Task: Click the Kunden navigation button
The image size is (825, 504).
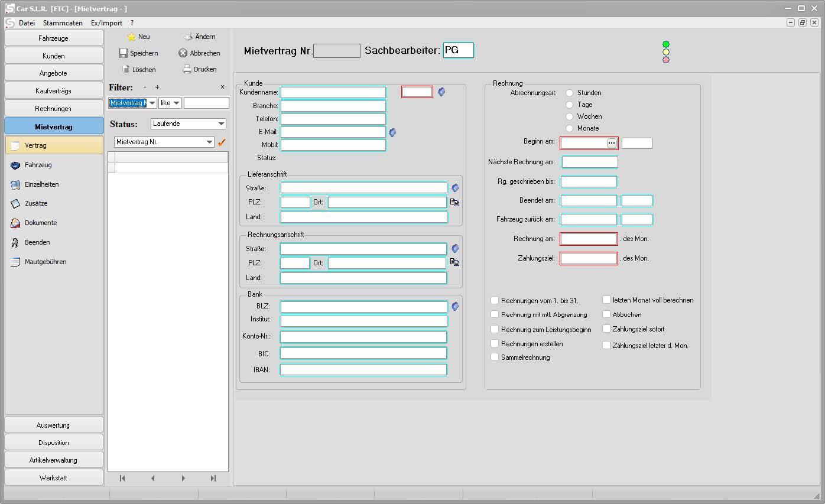Action: [54, 56]
